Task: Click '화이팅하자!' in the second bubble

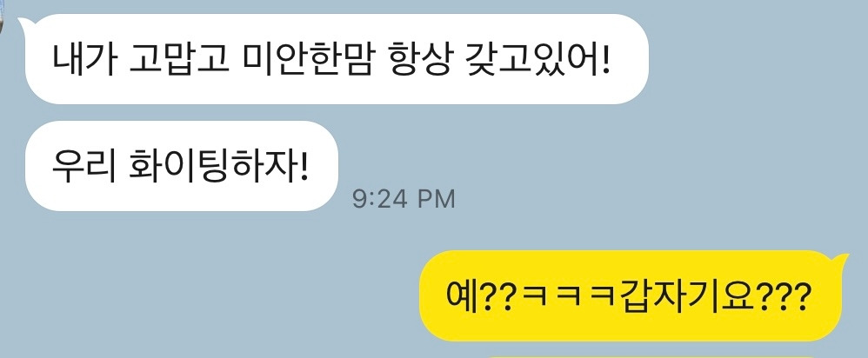Action: click(218, 166)
